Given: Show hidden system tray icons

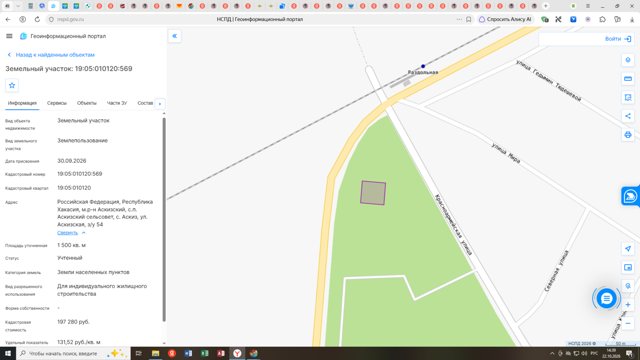Looking at the screenshot, I should point(552,353).
